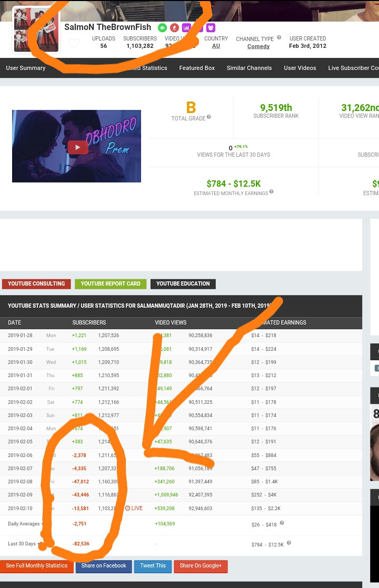The image size is (379, 588).
Task: Click the SUBSCRIBERS column header
Action: click(x=89, y=322)
